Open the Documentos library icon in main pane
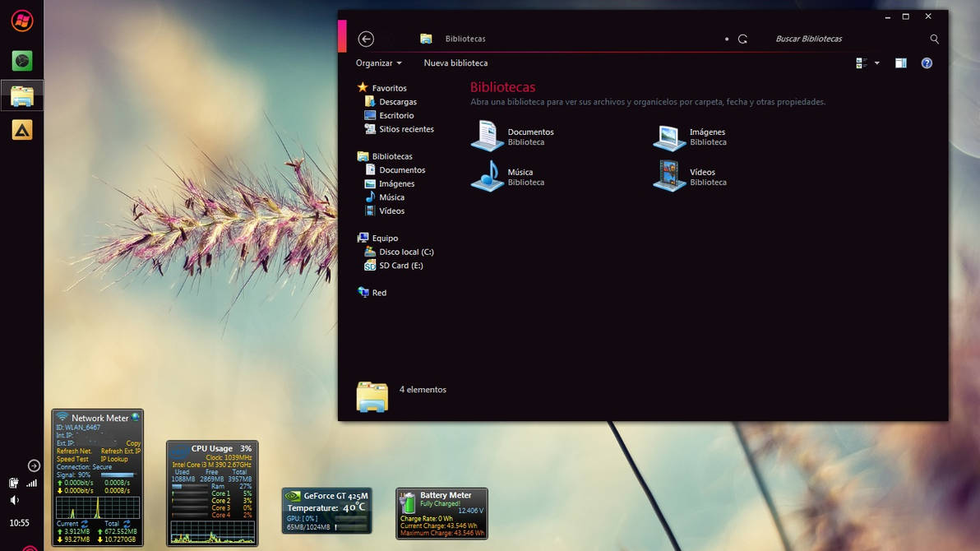This screenshot has width=980, height=551. click(488, 136)
